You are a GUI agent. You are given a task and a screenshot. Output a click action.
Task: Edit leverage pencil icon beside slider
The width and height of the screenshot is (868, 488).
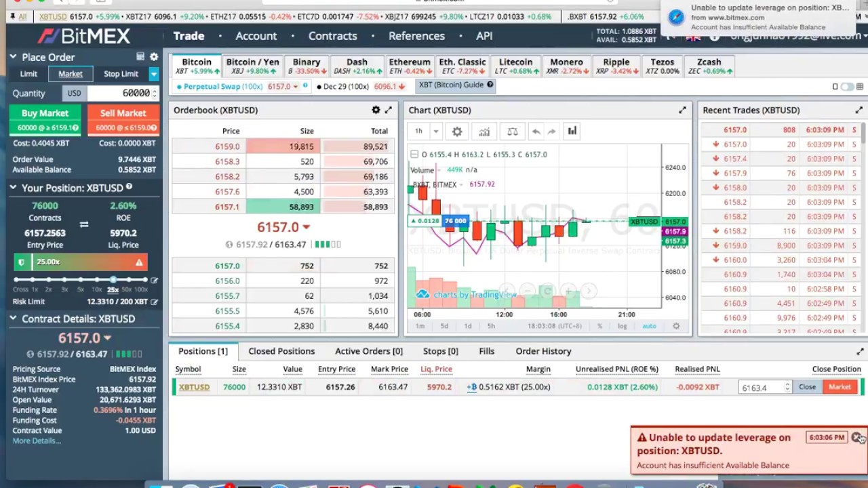[x=155, y=280]
